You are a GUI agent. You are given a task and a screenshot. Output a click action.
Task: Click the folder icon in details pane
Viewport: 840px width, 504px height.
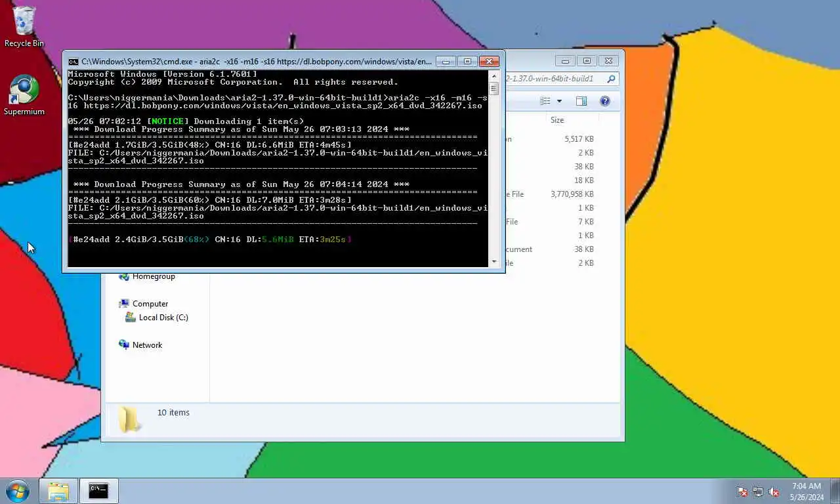pos(129,419)
